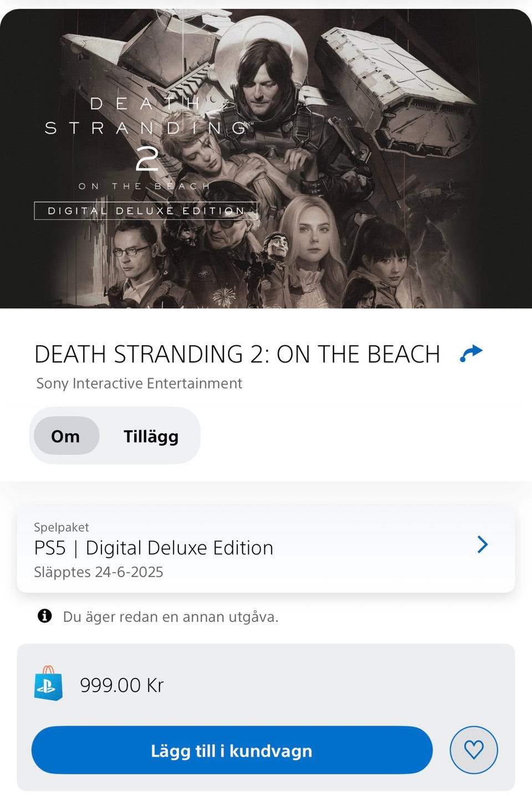This screenshot has height=796, width=532.
Task: Tap 'Du äger redan en annan utgåva' notice
Action: [x=171, y=616]
